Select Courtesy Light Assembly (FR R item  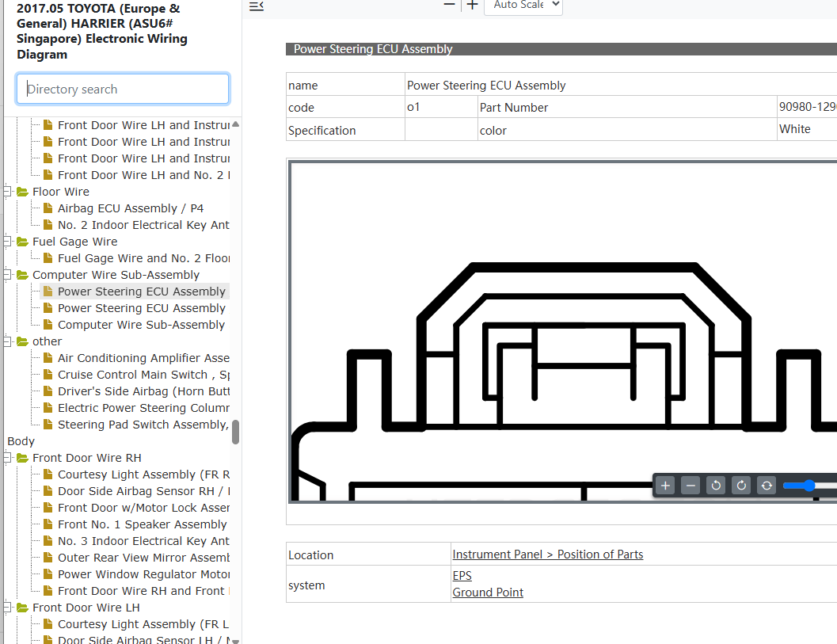point(143,474)
